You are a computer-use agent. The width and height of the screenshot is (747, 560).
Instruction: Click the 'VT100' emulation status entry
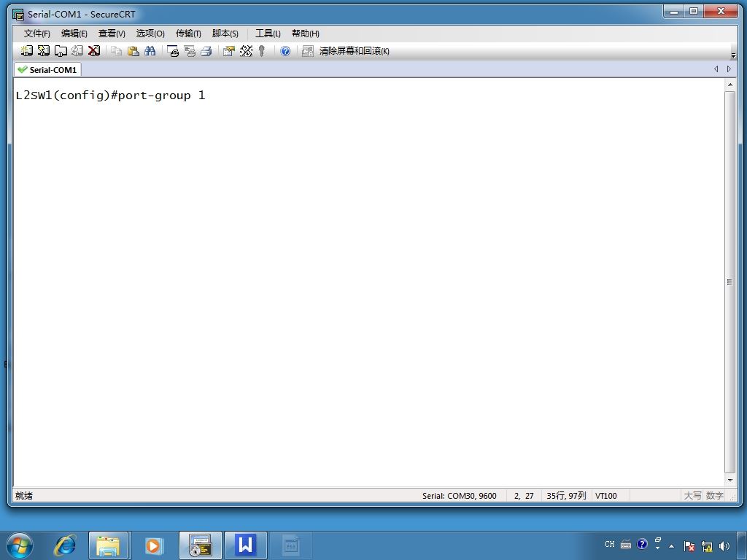coord(606,496)
